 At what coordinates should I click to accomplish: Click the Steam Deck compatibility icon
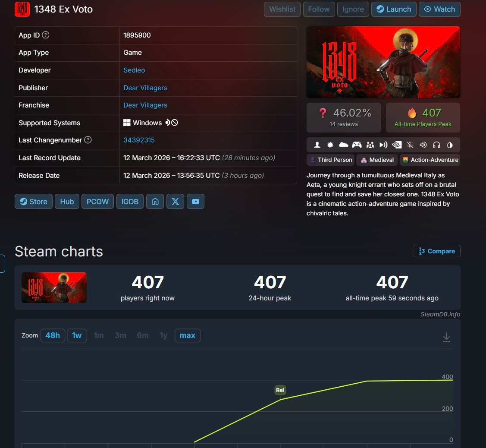[x=168, y=123]
